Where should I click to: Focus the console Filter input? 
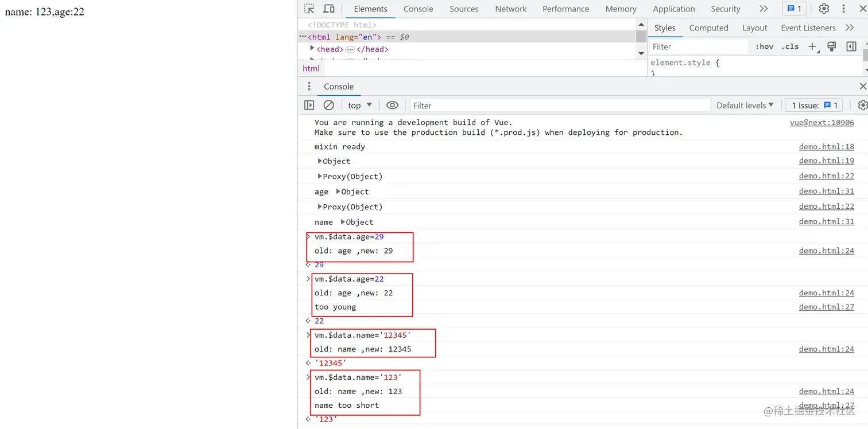tap(560, 106)
